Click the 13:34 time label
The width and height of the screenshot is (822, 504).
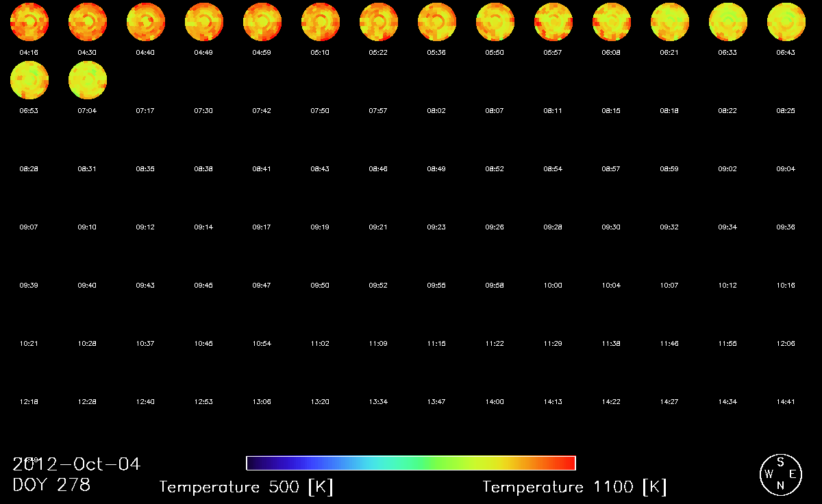378,401
